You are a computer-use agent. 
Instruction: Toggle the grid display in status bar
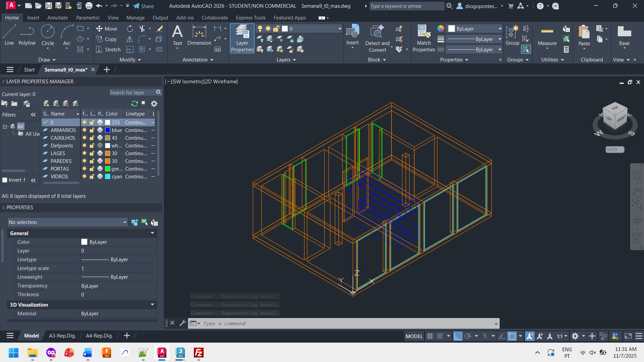pos(430,336)
